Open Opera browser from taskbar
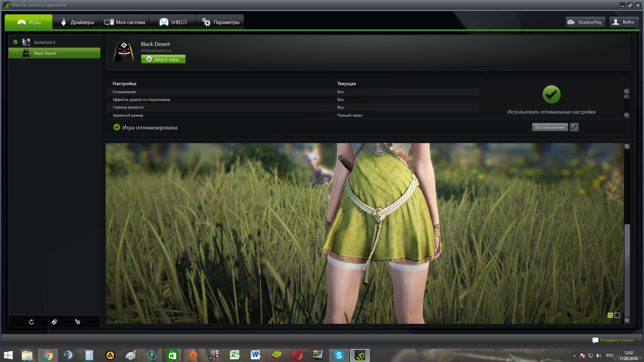 point(297,355)
